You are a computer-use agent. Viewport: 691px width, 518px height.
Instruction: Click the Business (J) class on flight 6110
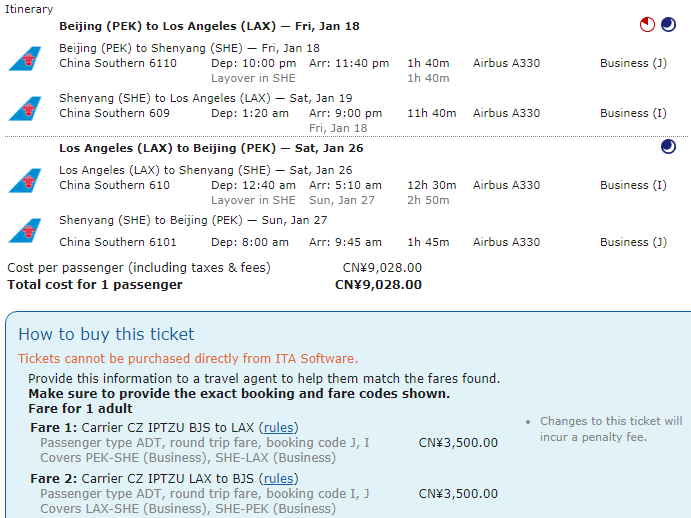pyautogui.click(x=633, y=64)
